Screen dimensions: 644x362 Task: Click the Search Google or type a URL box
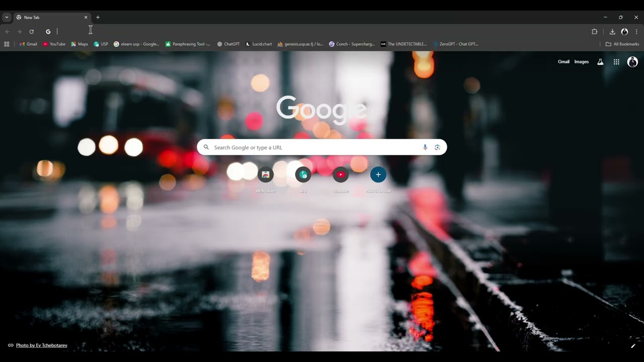point(321,147)
